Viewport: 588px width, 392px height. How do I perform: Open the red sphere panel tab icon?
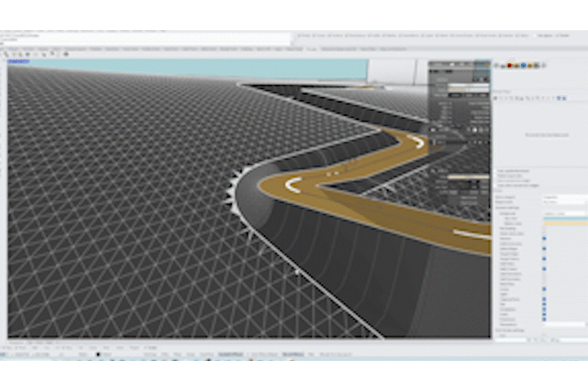510,65
